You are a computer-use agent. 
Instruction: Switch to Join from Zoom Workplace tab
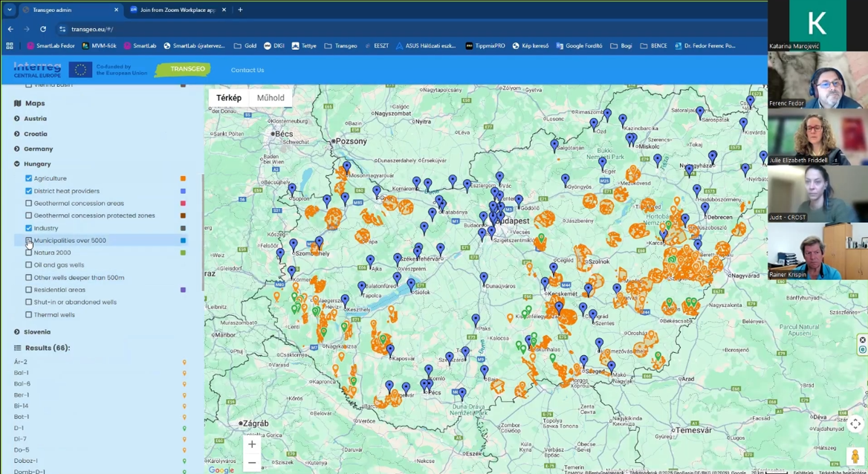178,10
